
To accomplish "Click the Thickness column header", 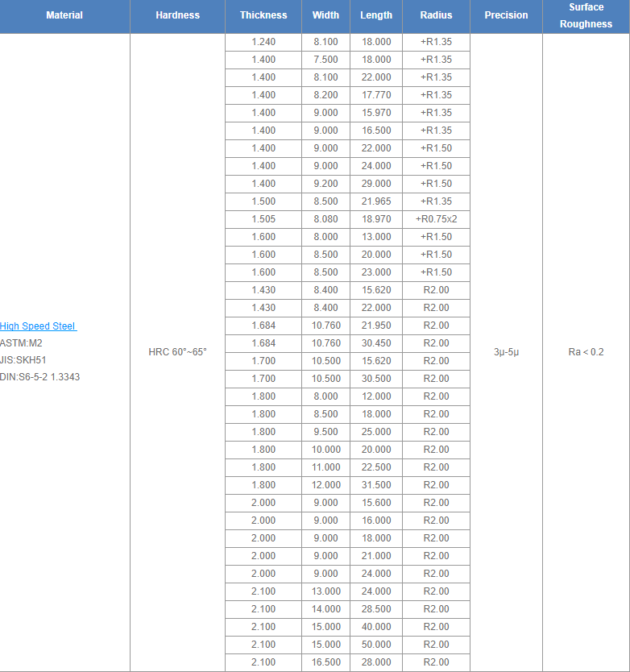I will [263, 15].
